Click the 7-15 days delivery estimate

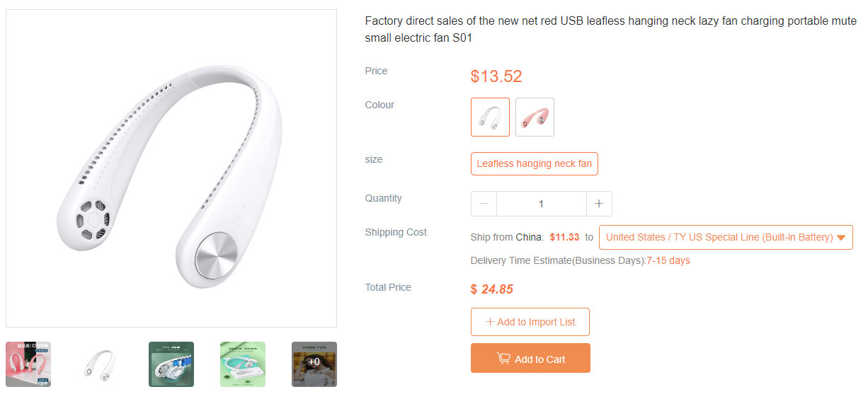click(x=668, y=261)
